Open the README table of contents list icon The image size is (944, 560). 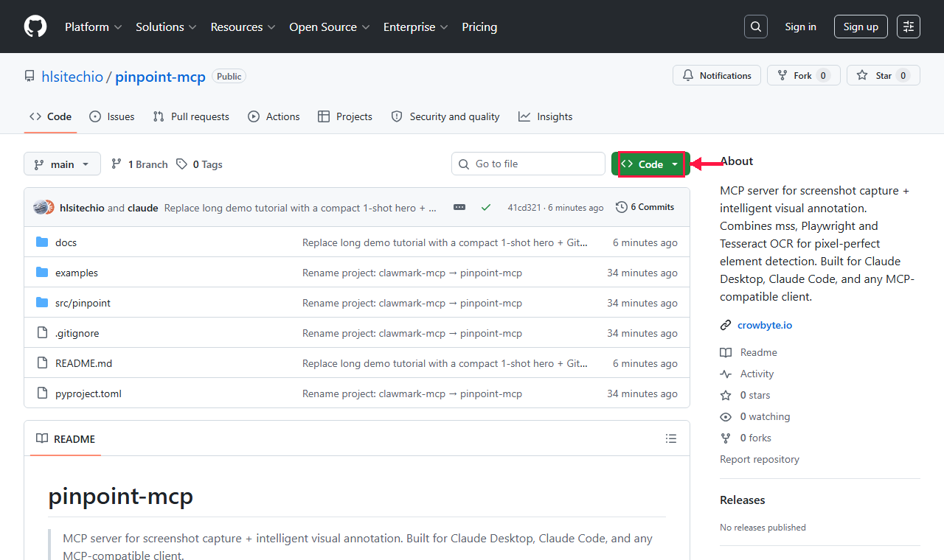[671, 438]
